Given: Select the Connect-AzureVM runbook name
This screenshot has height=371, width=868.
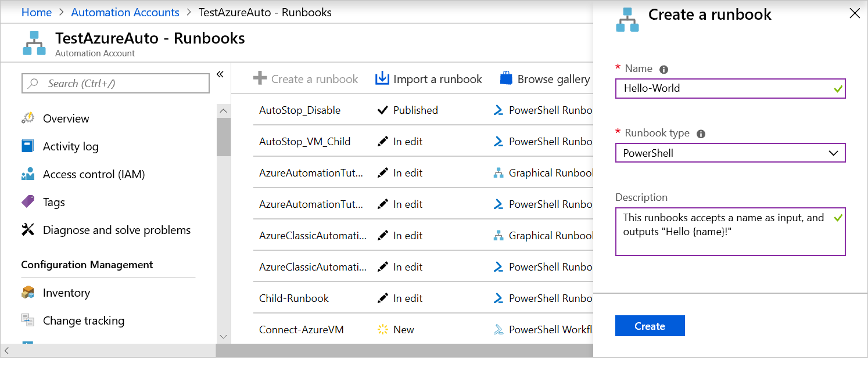Looking at the screenshot, I should pyautogui.click(x=302, y=330).
